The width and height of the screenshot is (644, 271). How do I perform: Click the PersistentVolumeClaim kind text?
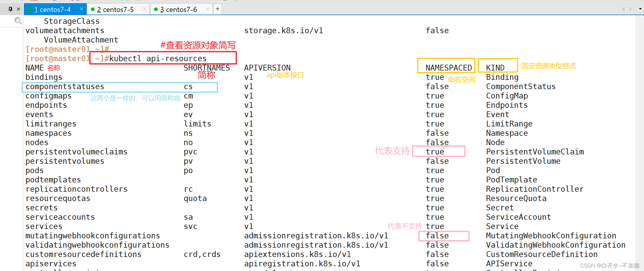(535, 152)
